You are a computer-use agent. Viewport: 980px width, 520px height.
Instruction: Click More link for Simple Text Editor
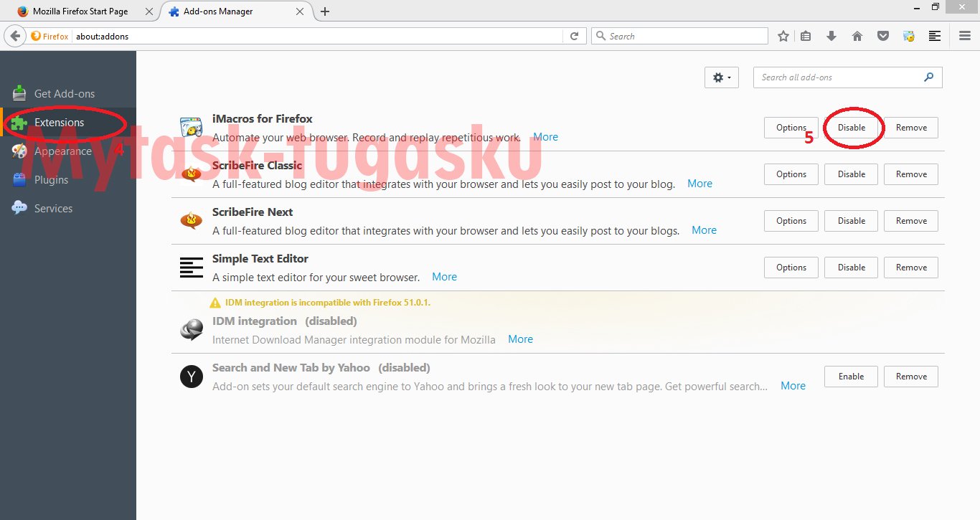[x=444, y=277]
